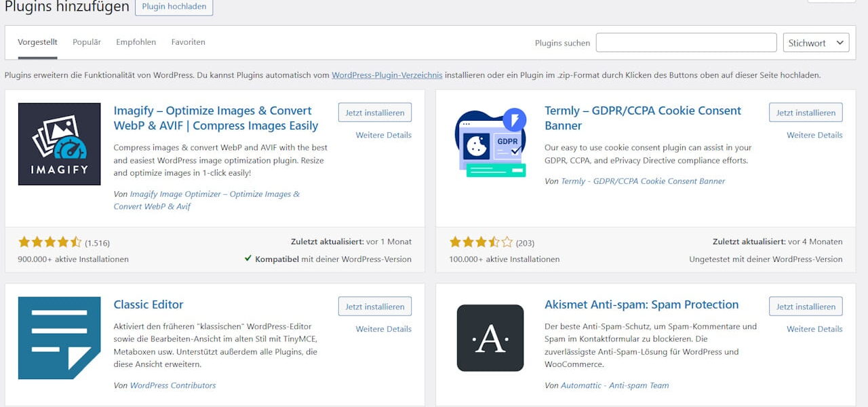Click the Termly review count (203)
868x407 pixels.
click(x=525, y=243)
